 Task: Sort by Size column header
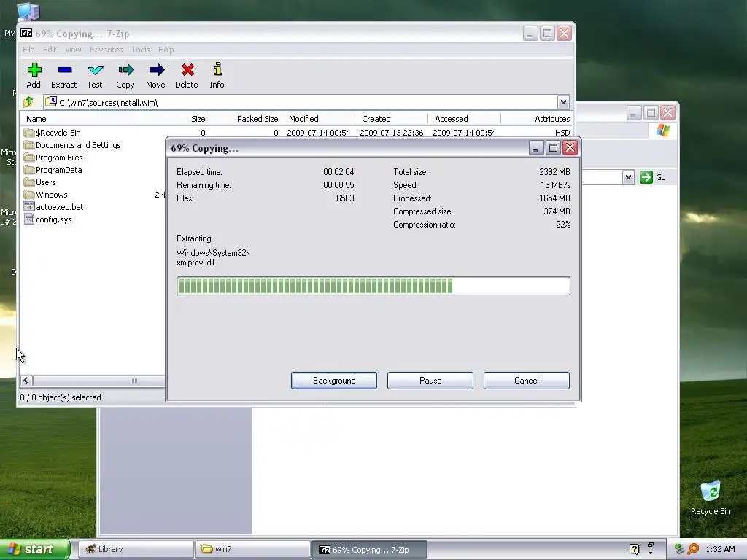pyautogui.click(x=172, y=119)
